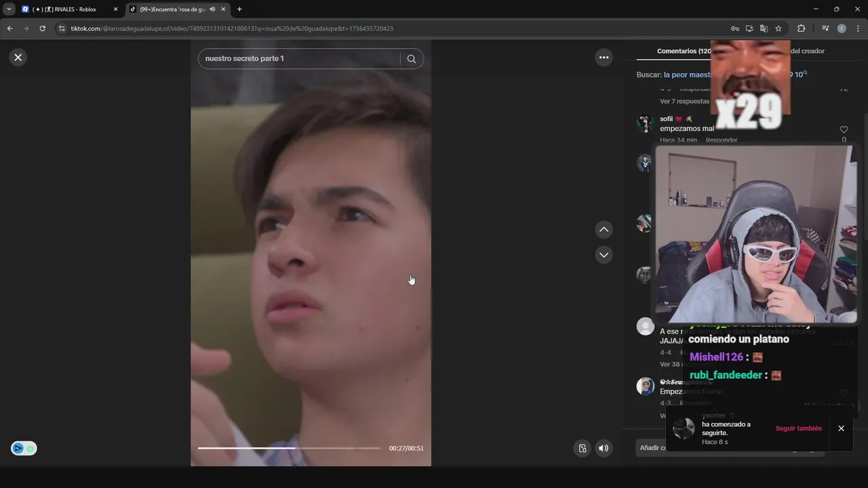Open sofii's profile avatar
This screenshot has width=868, height=488.
pos(644,124)
